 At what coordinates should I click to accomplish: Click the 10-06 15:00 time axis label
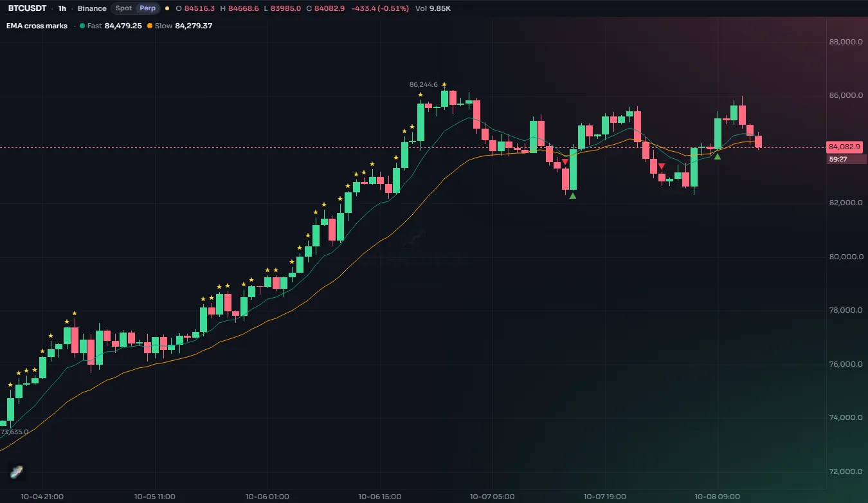click(x=380, y=497)
